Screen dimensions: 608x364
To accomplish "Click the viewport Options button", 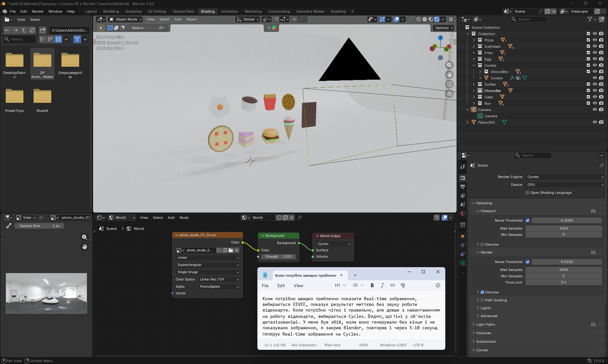I will [444, 28].
